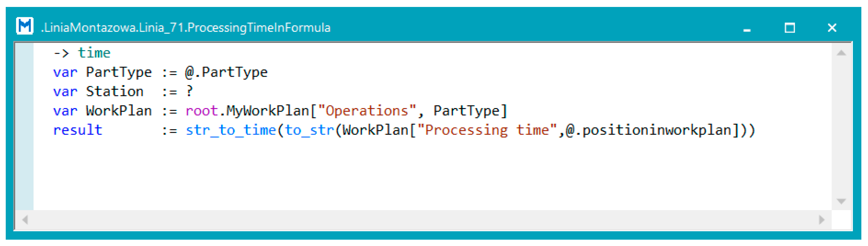Click the str_to_time function call

pyautogui.click(x=231, y=130)
